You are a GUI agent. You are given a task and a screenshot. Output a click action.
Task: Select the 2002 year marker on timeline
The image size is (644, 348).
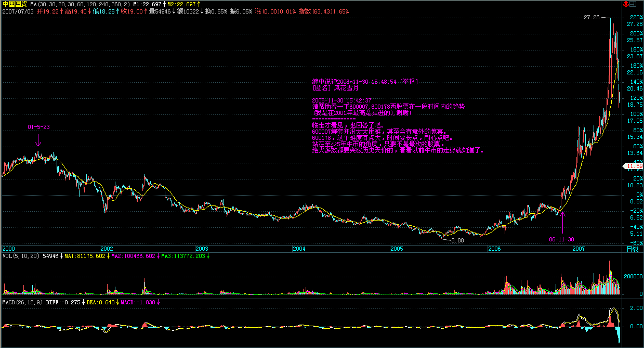107,249
